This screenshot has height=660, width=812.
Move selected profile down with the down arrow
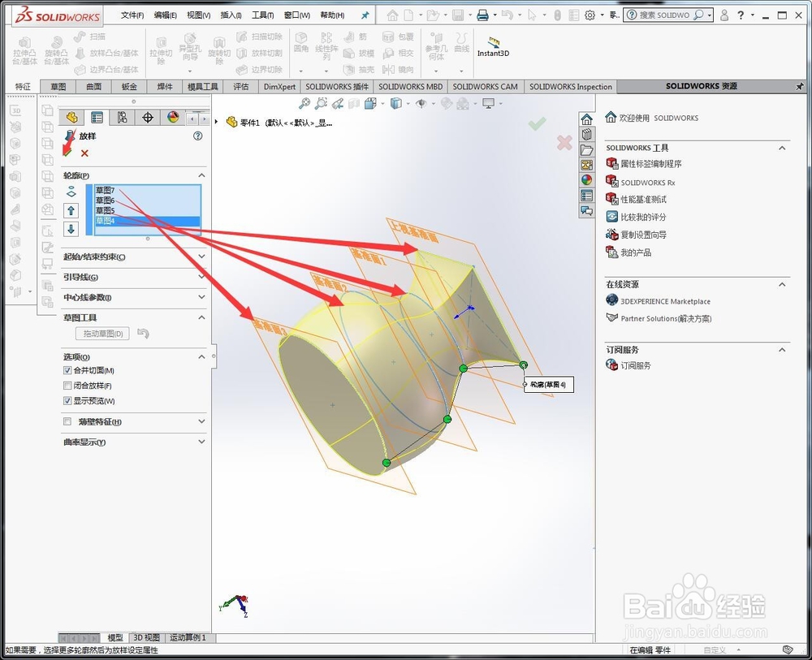[71, 229]
